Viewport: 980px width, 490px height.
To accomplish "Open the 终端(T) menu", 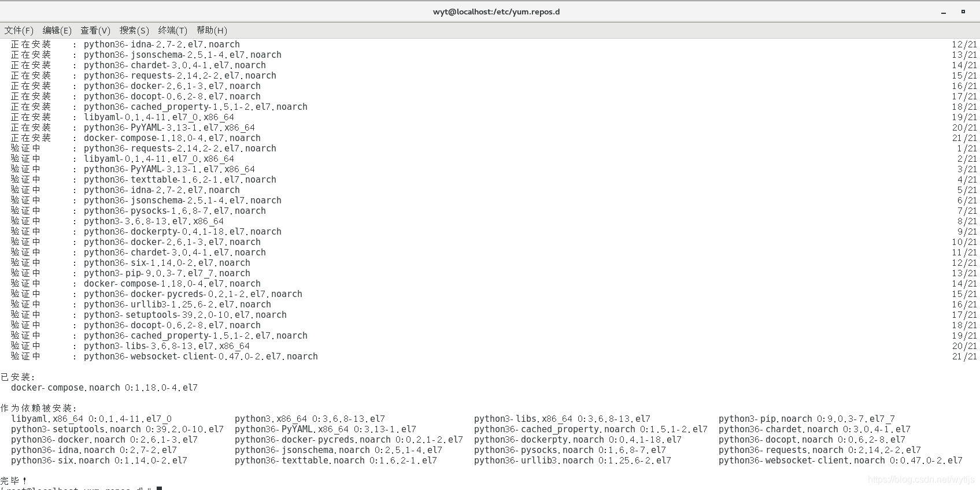I will (x=173, y=31).
